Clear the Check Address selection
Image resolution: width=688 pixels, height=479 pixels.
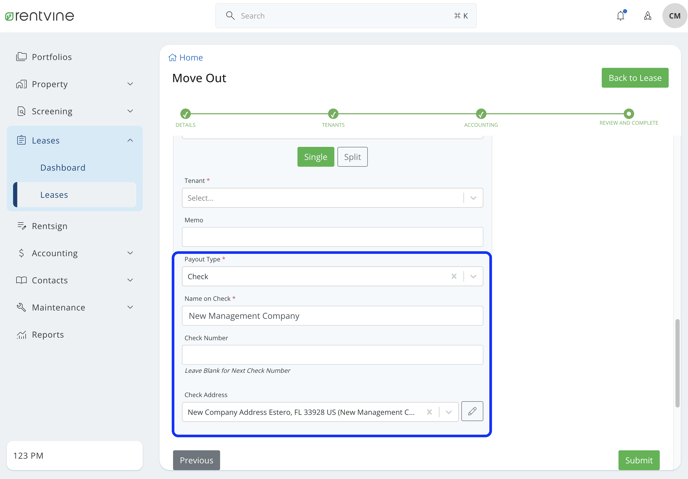(429, 412)
